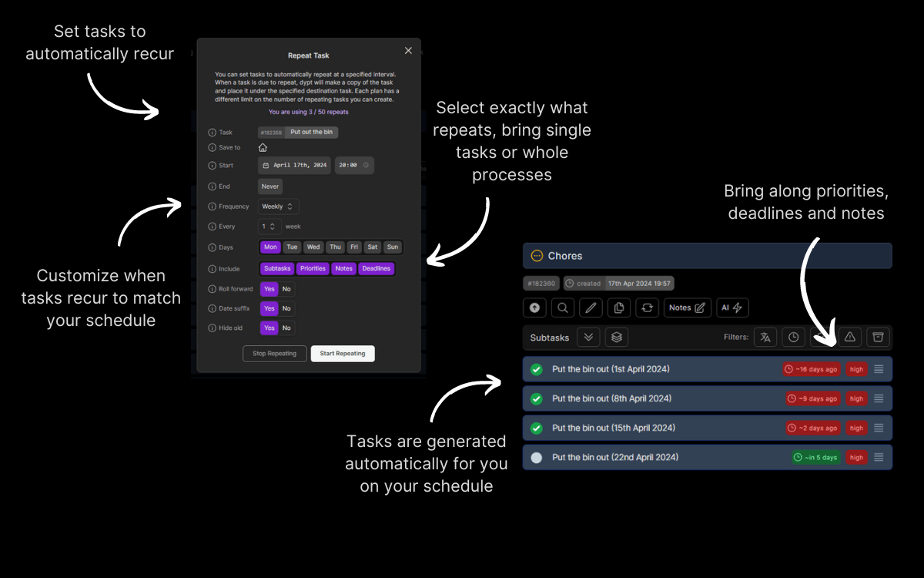Click the info icon beside Start
The image size is (924, 578).
[x=213, y=166]
